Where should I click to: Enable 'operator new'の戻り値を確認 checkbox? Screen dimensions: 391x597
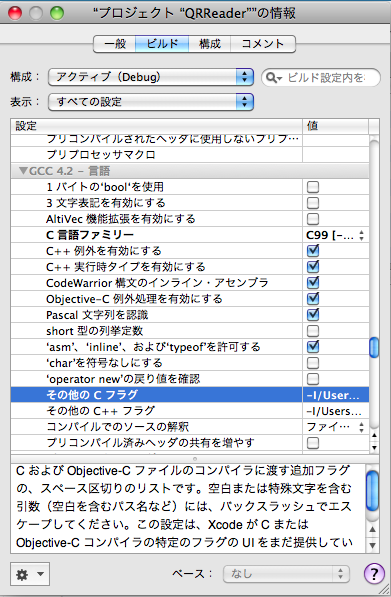point(313,379)
